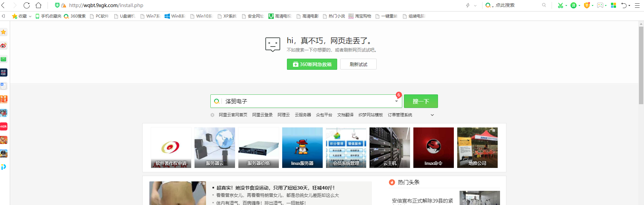Open the scissors screenshot tool

560,5
